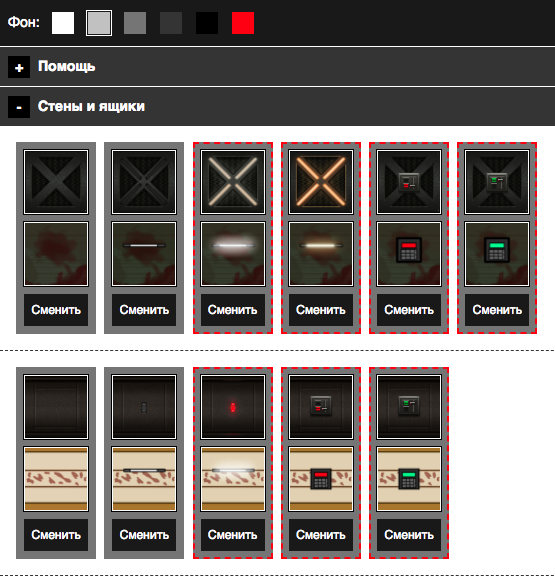Click the beige wallpaper tile with green keypad

pyautogui.click(x=409, y=479)
